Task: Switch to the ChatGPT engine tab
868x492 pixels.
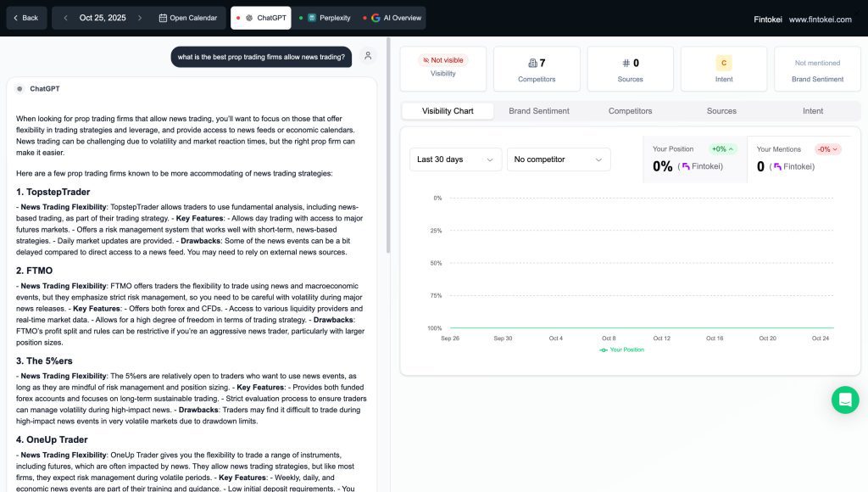Action: tap(260, 18)
